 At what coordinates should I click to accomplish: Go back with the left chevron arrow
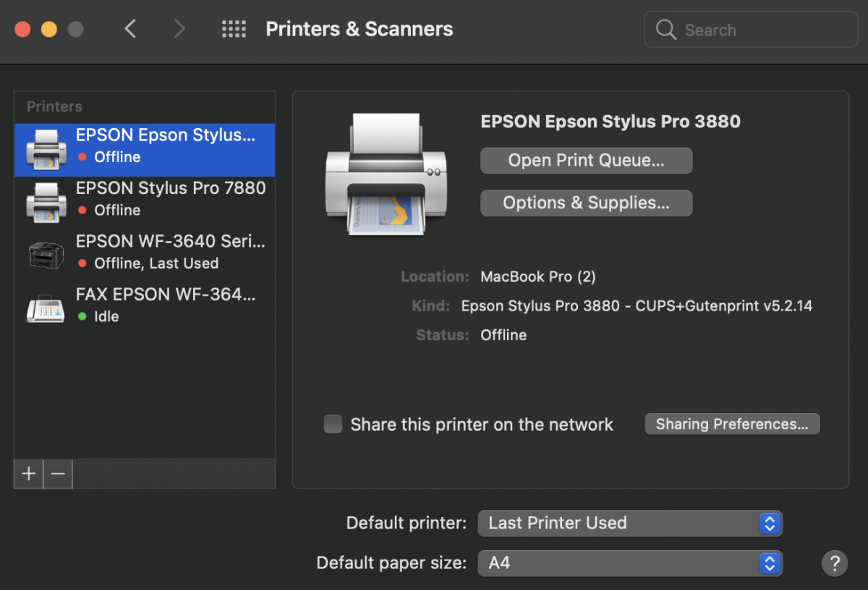(130, 29)
